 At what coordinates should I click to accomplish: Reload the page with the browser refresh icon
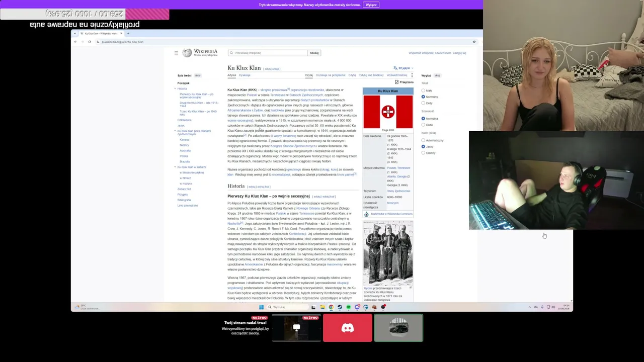coord(90,42)
